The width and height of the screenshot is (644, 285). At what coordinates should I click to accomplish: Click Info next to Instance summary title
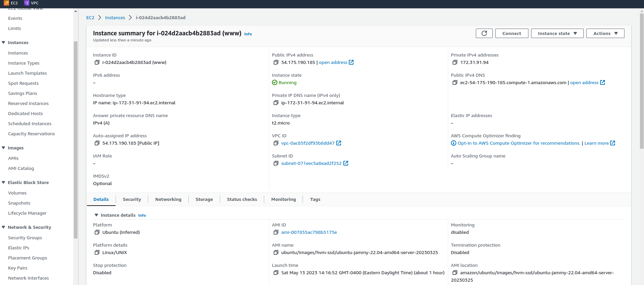pyautogui.click(x=248, y=34)
